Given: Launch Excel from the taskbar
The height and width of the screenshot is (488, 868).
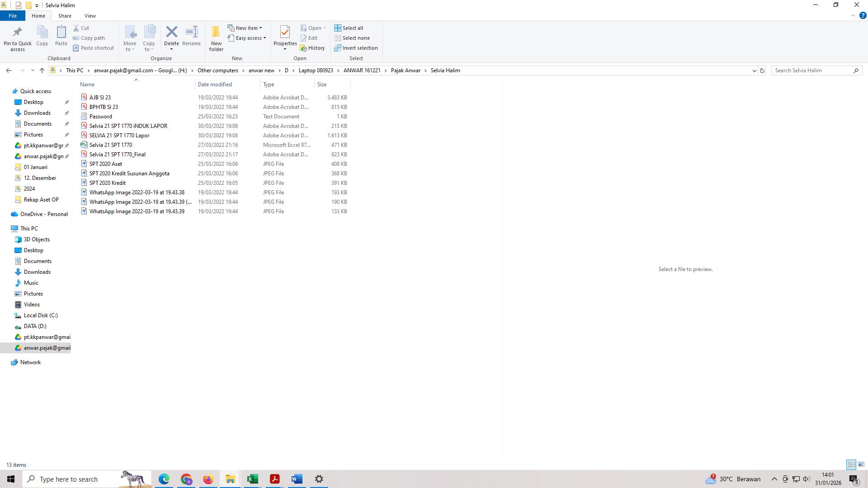Looking at the screenshot, I should 252,479.
